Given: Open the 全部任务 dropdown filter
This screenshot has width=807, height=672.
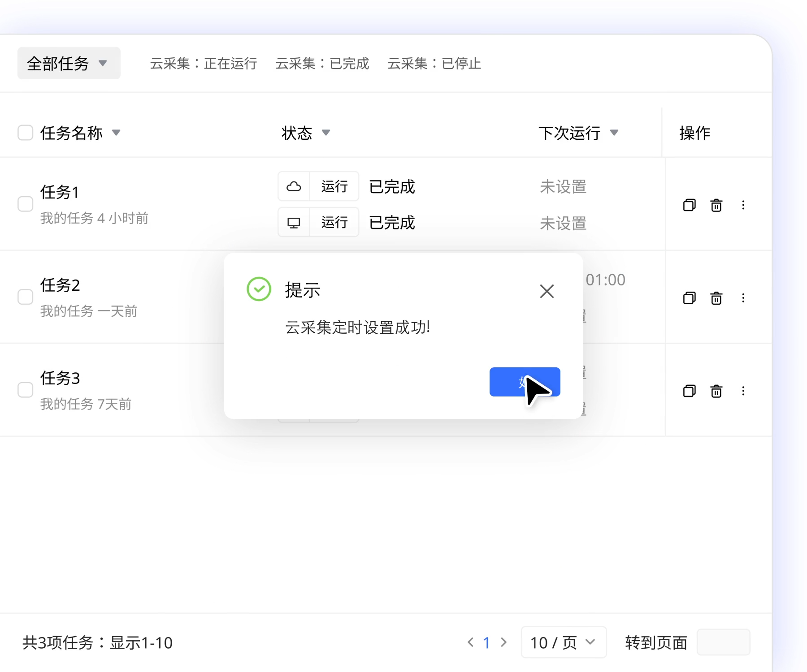Looking at the screenshot, I should pyautogui.click(x=69, y=63).
